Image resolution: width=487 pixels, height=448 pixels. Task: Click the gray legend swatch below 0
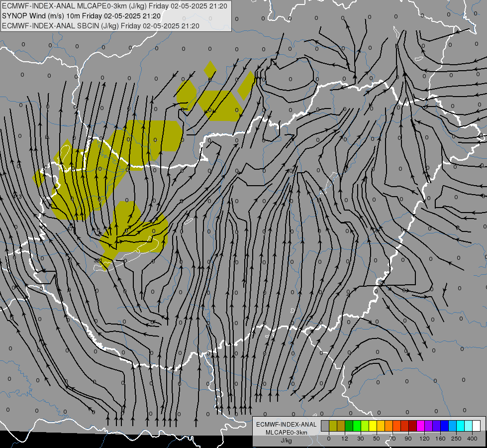[x=325, y=426]
